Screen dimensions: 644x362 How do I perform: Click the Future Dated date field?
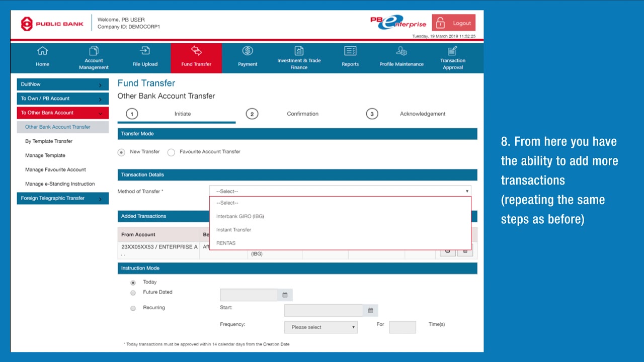pos(249,295)
